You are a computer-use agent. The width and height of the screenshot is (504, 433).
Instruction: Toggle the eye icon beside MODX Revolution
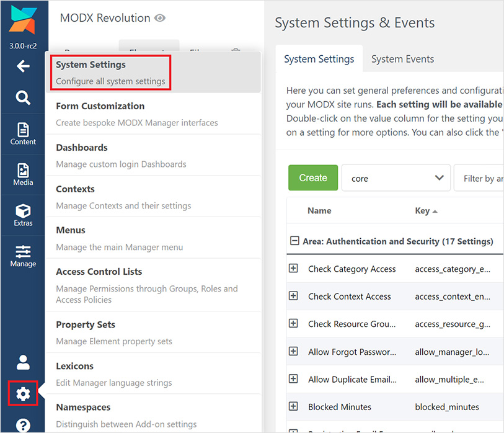click(x=160, y=18)
